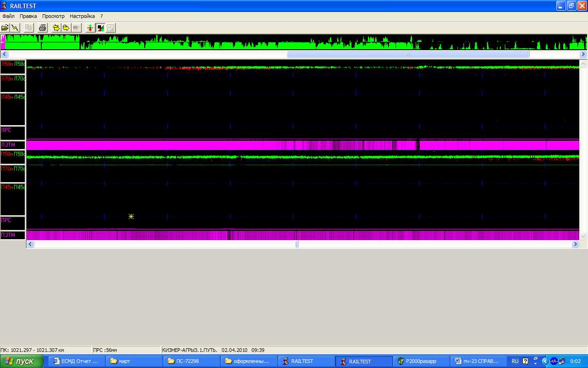Toggle the color palette mode button
Image resolution: width=588 pixels, height=368 pixels.
[100, 28]
